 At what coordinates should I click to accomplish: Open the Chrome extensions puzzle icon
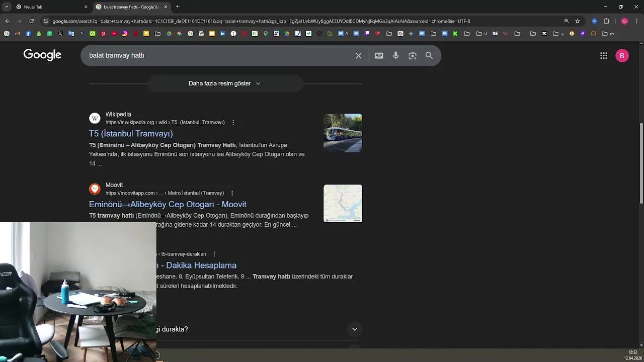[606, 21]
